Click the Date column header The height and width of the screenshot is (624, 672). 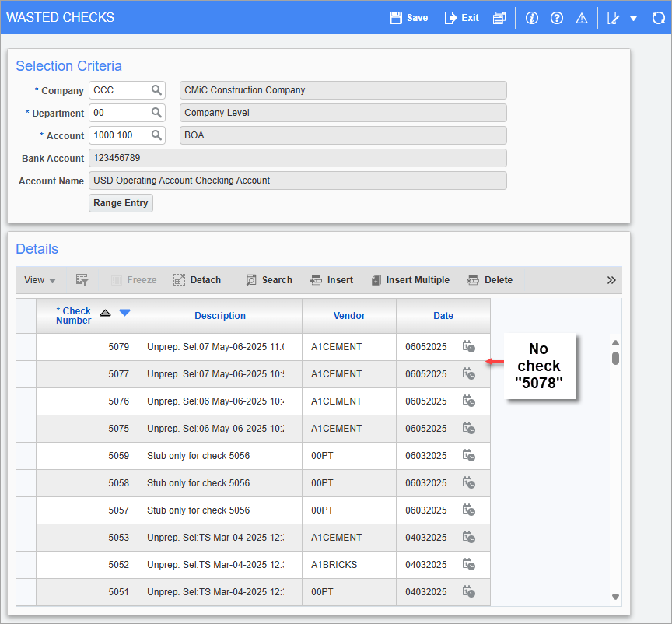(x=443, y=316)
